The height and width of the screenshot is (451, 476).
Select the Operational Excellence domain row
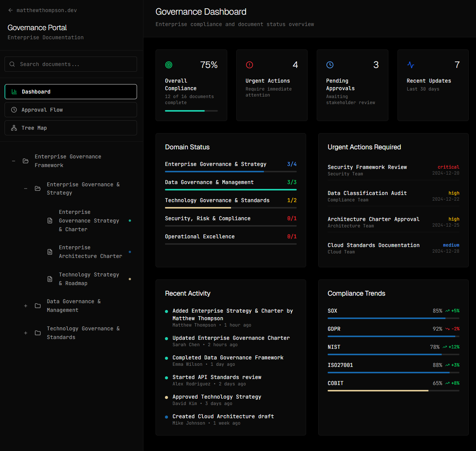(231, 239)
